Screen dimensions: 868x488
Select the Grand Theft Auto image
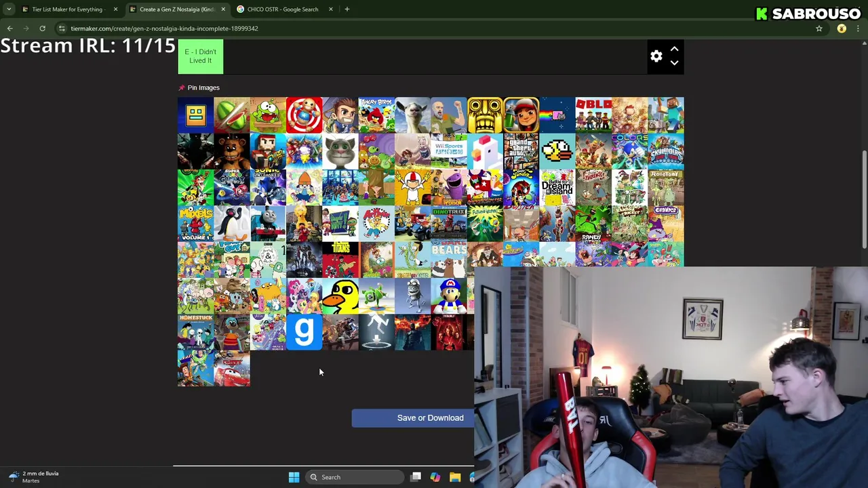(x=521, y=151)
